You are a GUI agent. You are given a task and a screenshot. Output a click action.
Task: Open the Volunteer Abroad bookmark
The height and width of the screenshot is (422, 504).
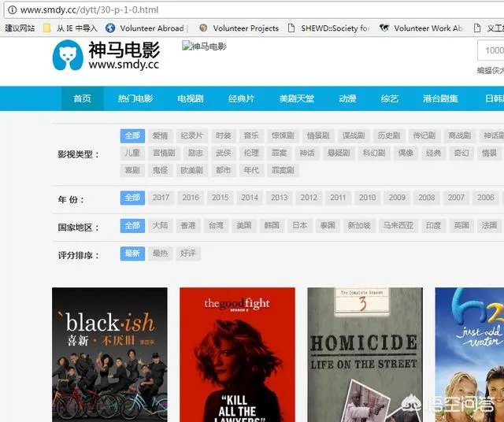154,28
